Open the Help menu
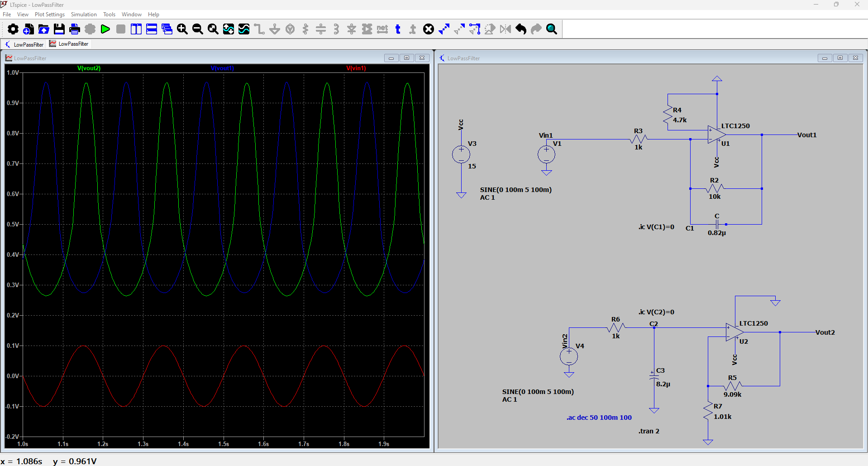The width and height of the screenshot is (868, 466). pos(153,14)
